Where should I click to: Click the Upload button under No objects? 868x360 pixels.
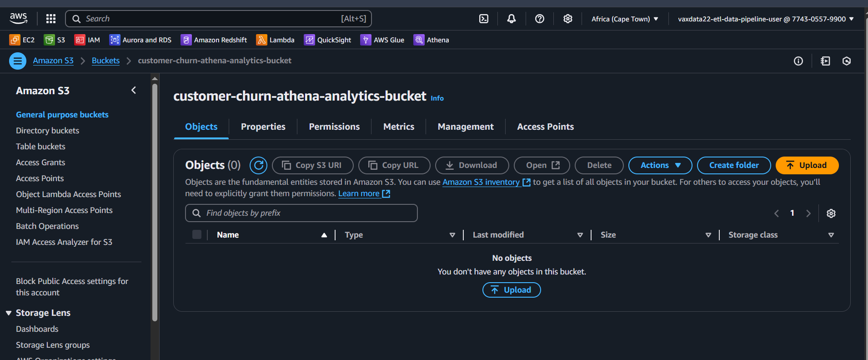coord(512,290)
